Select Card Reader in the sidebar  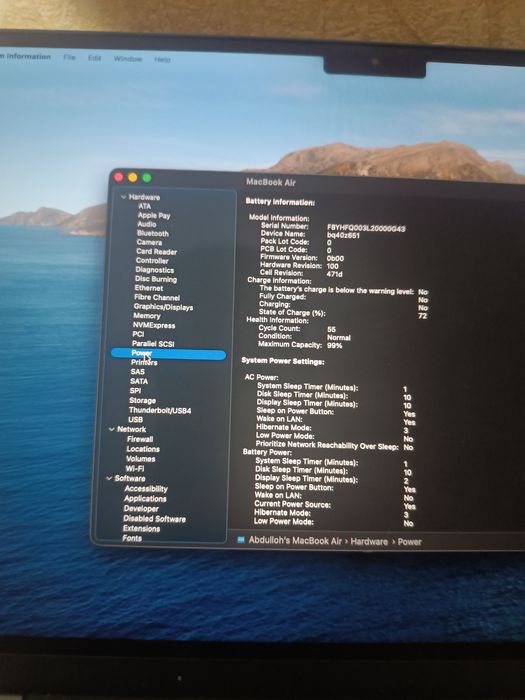pos(157,251)
